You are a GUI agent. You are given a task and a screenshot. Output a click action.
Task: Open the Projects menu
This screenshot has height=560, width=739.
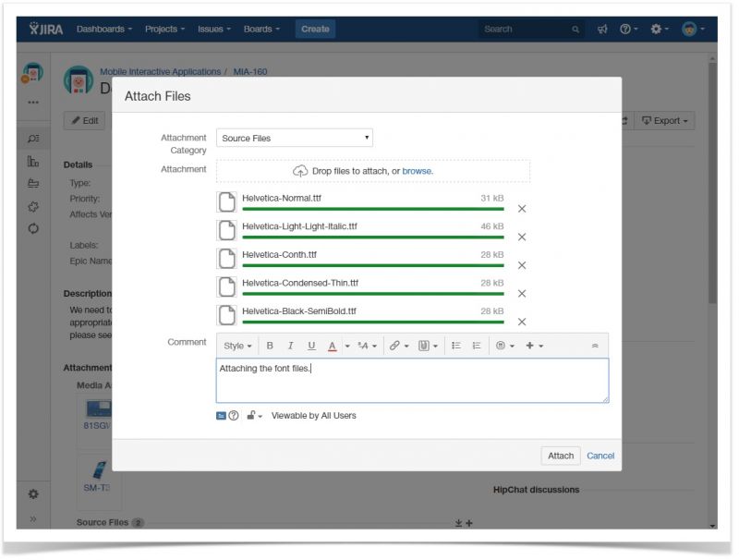164,30
